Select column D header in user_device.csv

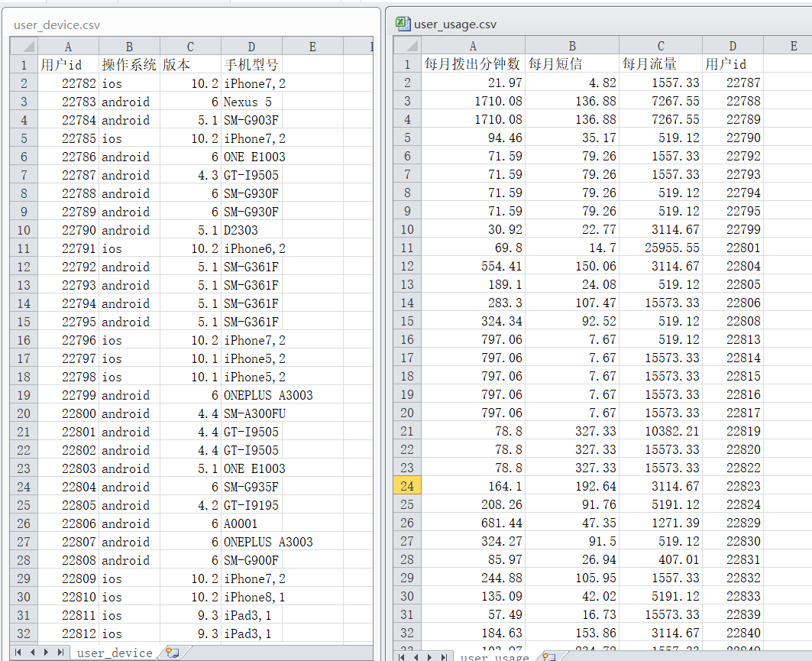pyautogui.click(x=251, y=47)
